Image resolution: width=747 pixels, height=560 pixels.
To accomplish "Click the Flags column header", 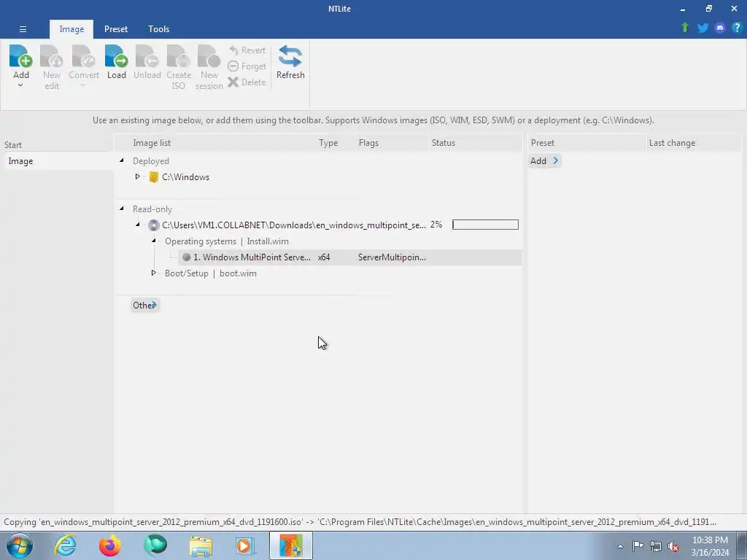I will click(368, 143).
